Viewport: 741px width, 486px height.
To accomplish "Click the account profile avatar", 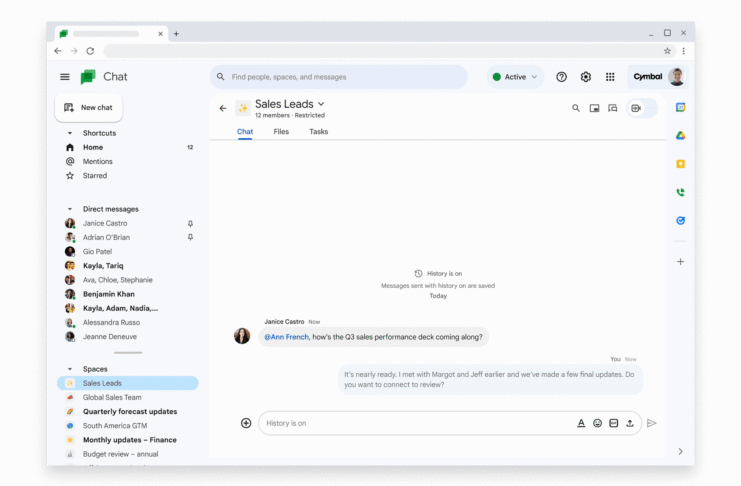I will click(x=677, y=77).
